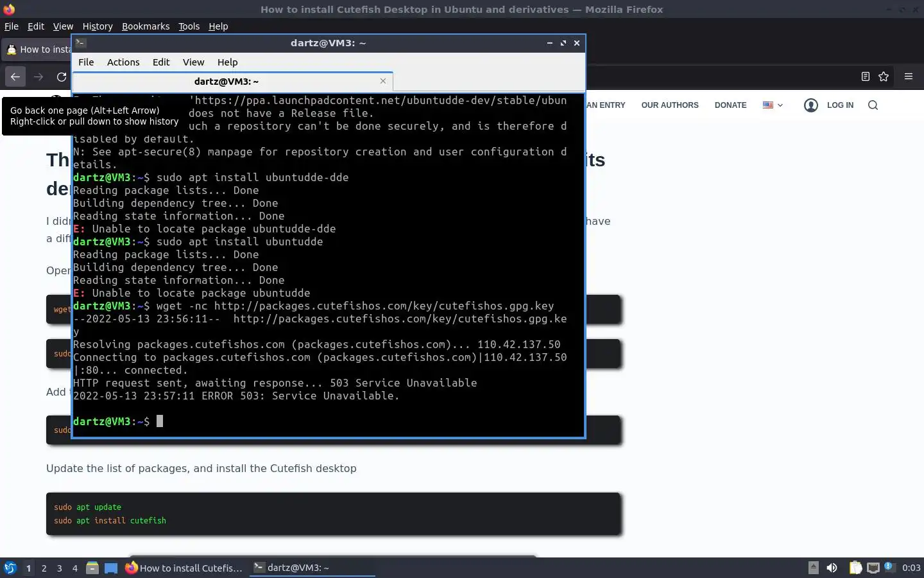Open Firefox Help menu
The width and height of the screenshot is (924, 578).
tap(218, 26)
